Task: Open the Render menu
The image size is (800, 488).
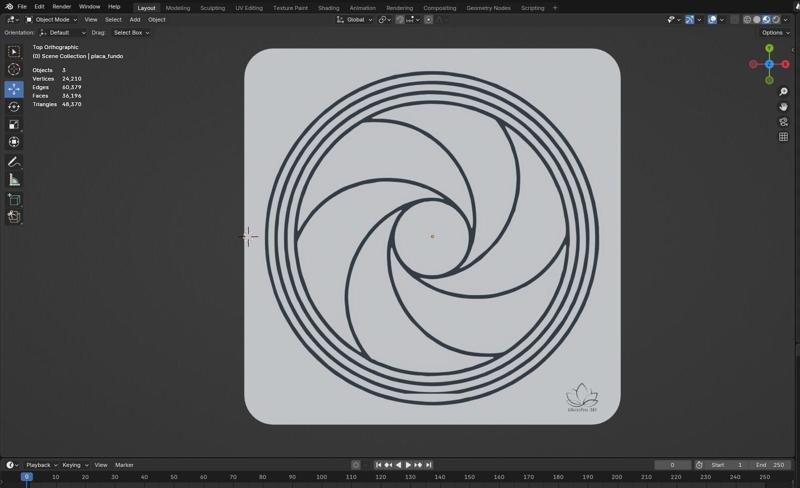Action: (x=62, y=7)
